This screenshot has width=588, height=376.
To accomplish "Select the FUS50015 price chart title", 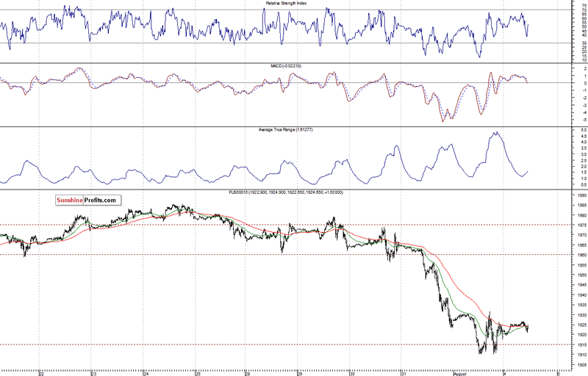I will click(286, 192).
